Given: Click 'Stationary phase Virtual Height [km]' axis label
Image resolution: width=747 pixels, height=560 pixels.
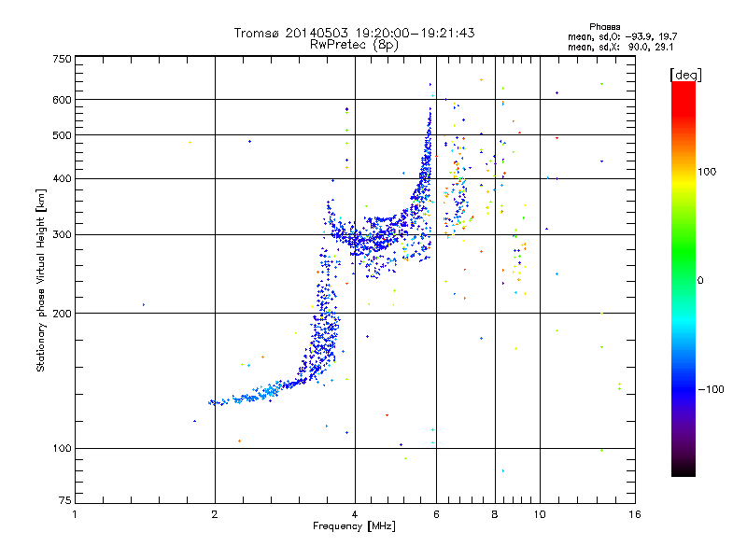Looking at the screenshot, I should pyautogui.click(x=40, y=280).
